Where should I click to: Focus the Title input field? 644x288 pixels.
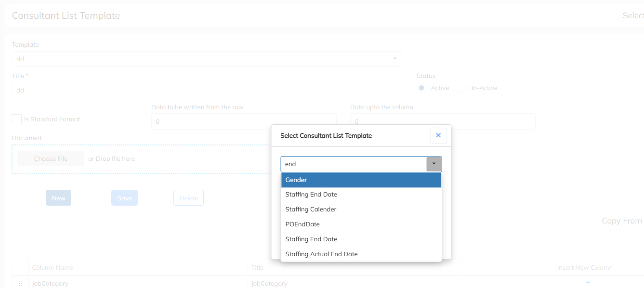(x=207, y=90)
